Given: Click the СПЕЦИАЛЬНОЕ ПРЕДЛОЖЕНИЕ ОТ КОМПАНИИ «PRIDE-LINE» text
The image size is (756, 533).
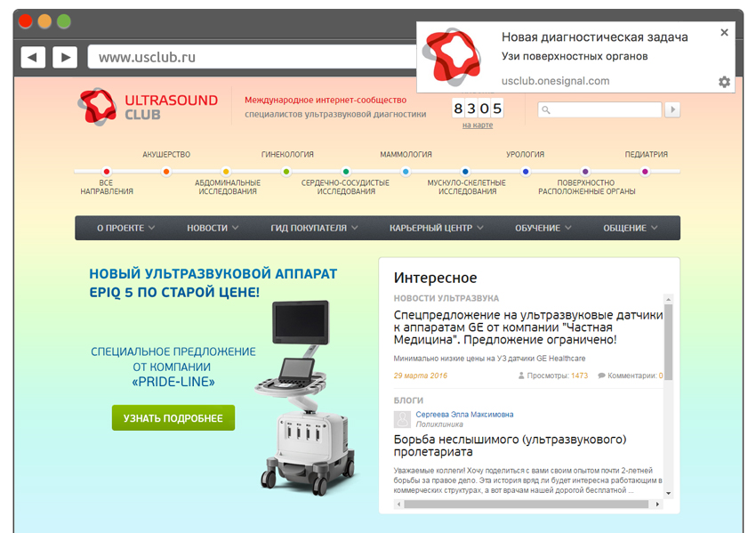Looking at the screenshot, I should 173,367.
